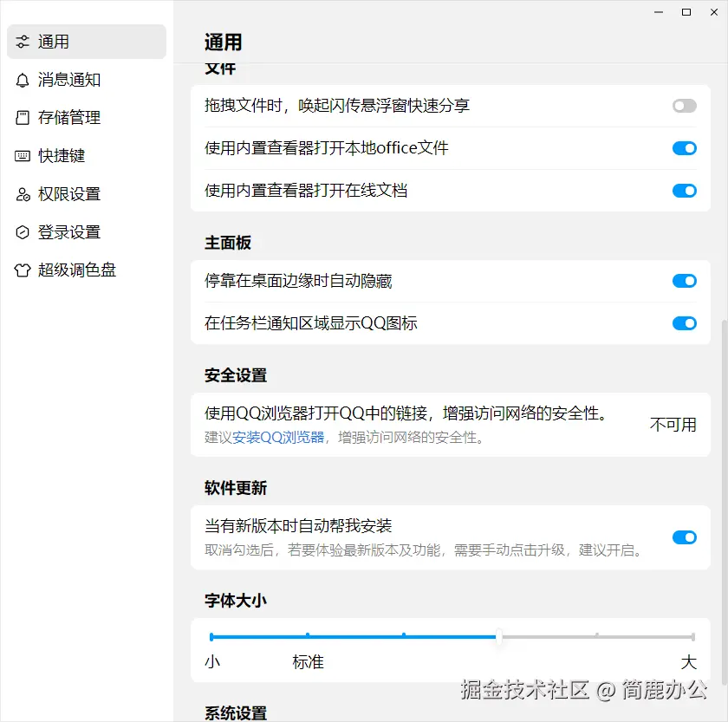Turn off 使用内置查看器打开在线文档
Viewport: 728px width, 722px height.
coord(684,191)
